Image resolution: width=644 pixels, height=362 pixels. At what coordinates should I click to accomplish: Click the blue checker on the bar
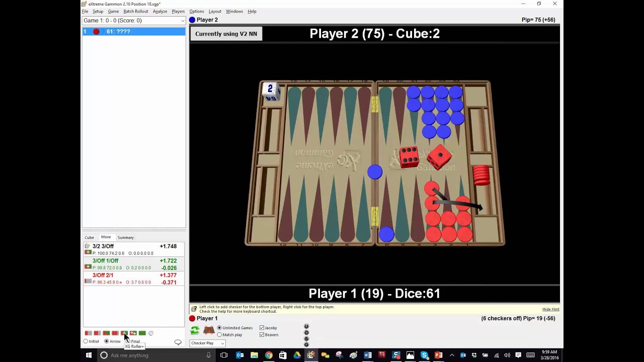[x=375, y=172]
